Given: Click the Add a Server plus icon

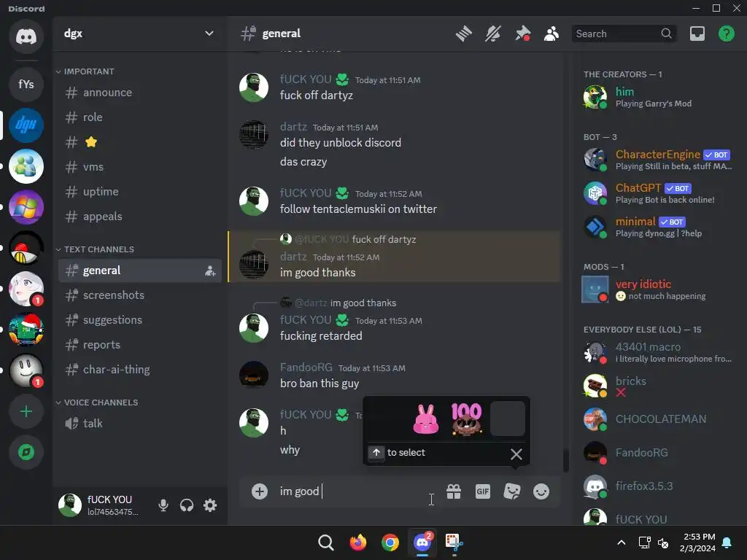Looking at the screenshot, I should pos(26,411).
